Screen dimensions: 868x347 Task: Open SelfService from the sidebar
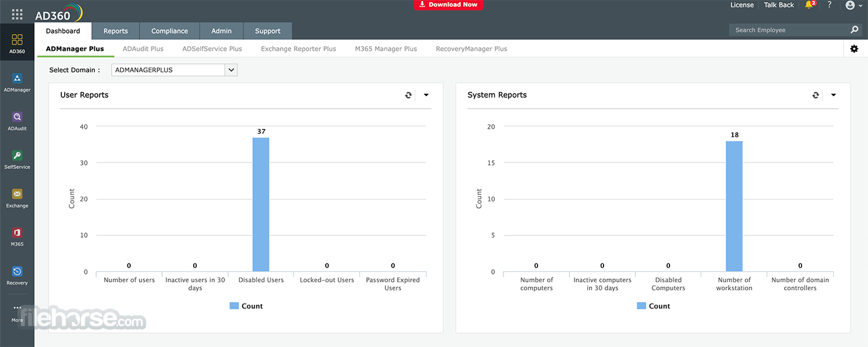click(x=17, y=160)
